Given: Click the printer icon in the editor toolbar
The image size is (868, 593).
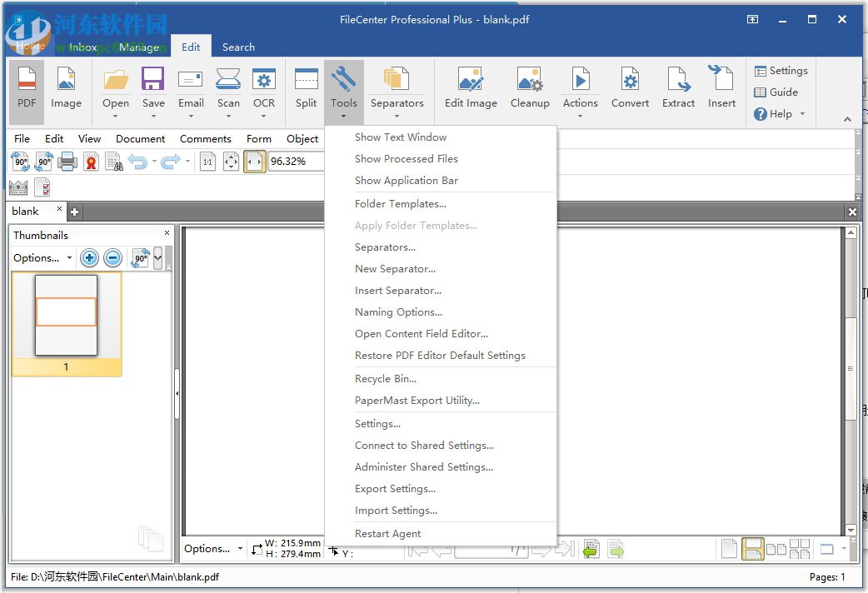Looking at the screenshot, I should tap(67, 162).
